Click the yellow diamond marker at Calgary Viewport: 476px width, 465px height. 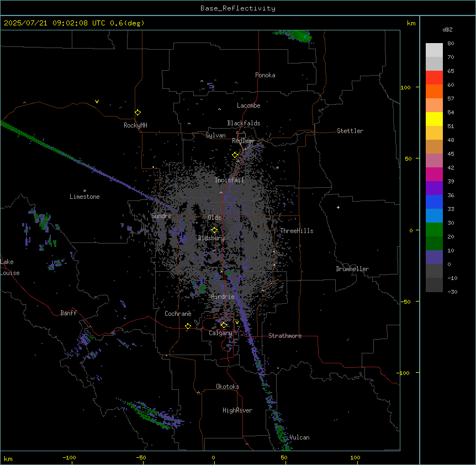point(224,325)
